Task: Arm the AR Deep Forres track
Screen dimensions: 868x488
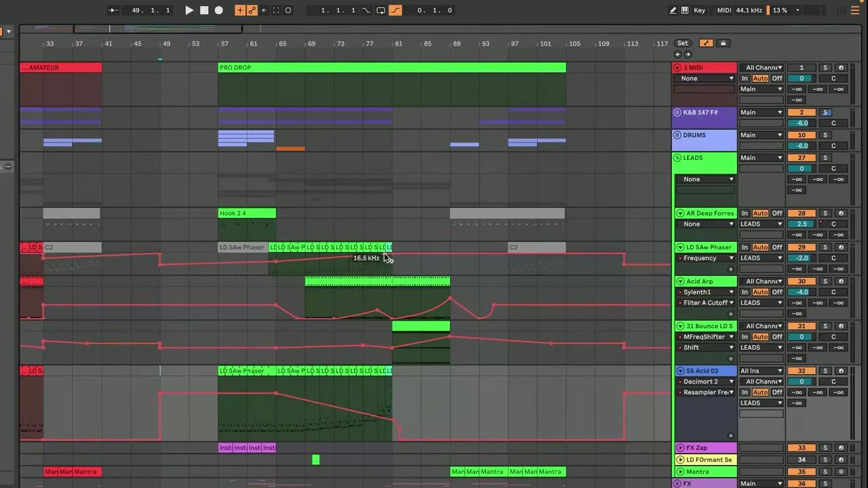Action: (x=841, y=213)
